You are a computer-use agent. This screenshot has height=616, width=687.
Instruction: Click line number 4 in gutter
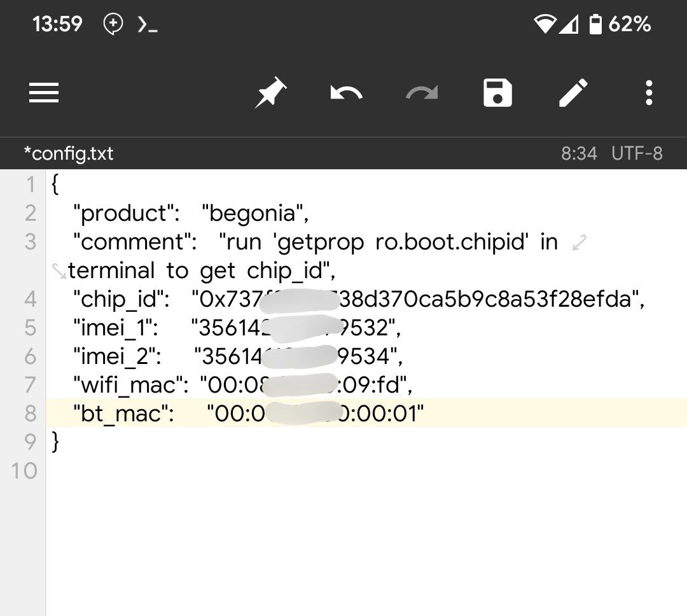point(30,298)
